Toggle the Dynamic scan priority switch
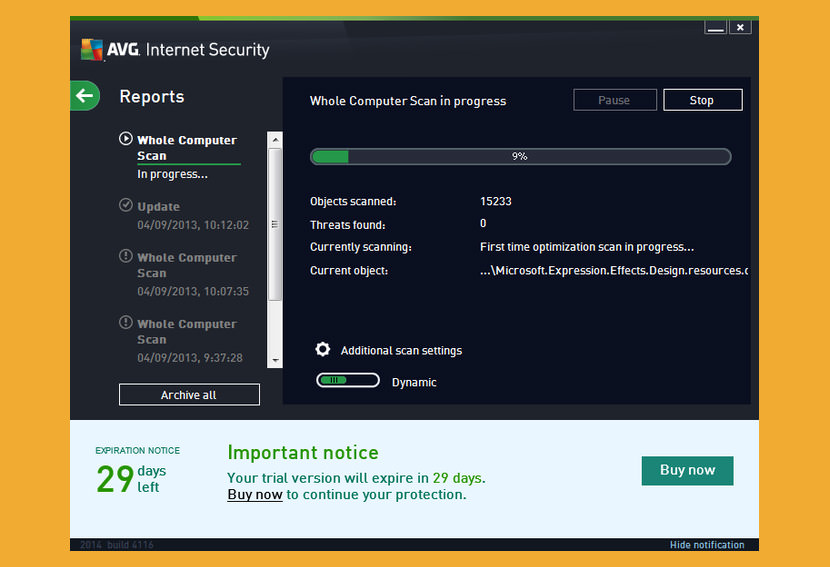Image resolution: width=830 pixels, height=567 pixels. point(348,380)
